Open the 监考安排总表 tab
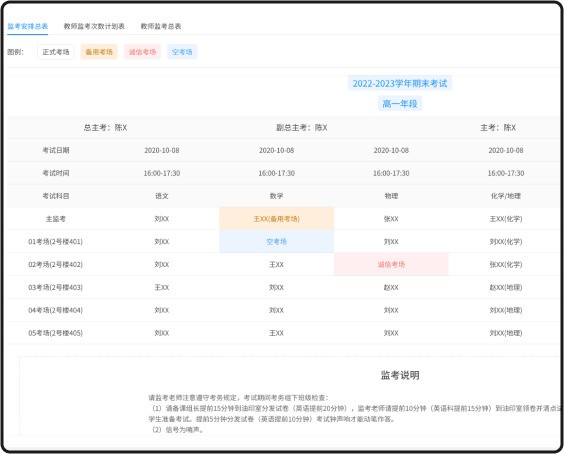 (x=28, y=26)
